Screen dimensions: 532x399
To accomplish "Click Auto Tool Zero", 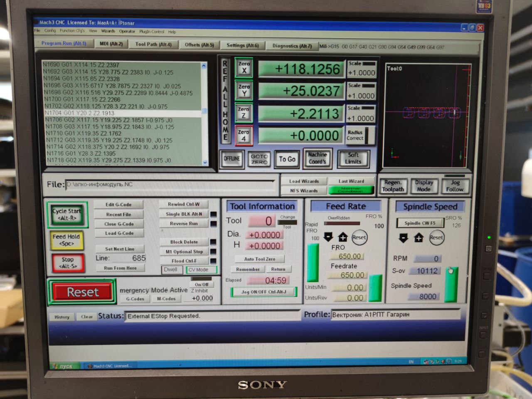I will tap(260, 259).
